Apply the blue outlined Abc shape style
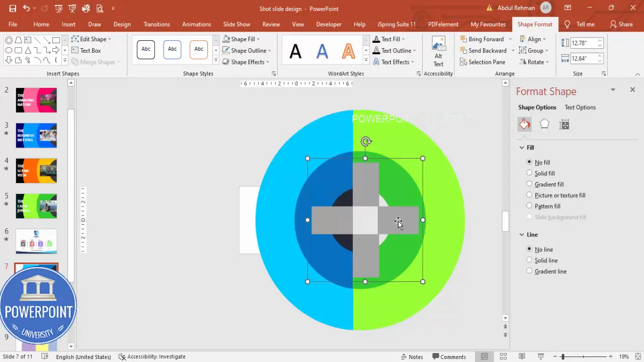 (x=172, y=49)
